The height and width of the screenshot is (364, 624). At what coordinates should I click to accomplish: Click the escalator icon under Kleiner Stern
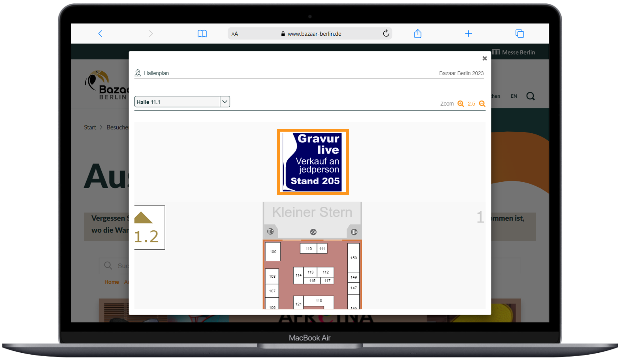pyautogui.click(x=313, y=232)
